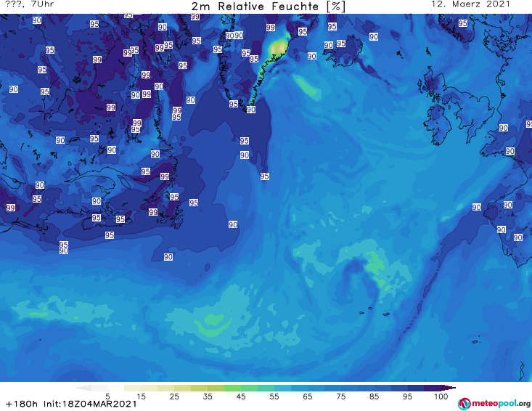Click the legend value '5'

tap(107, 396)
